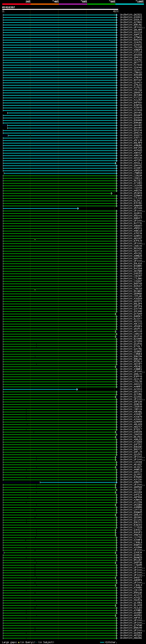Click the white query sequence bar

pyautogui.click(x=60, y=9)
